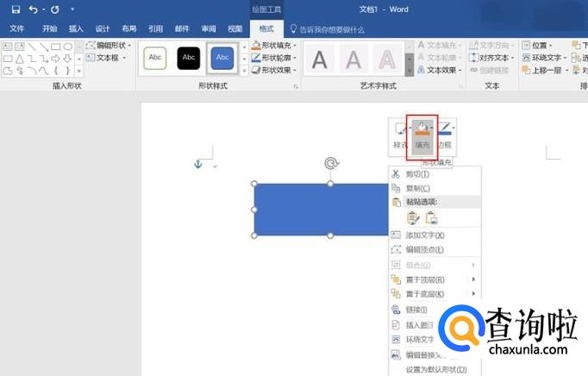Click the blue rectangle shape on the page

321,210
